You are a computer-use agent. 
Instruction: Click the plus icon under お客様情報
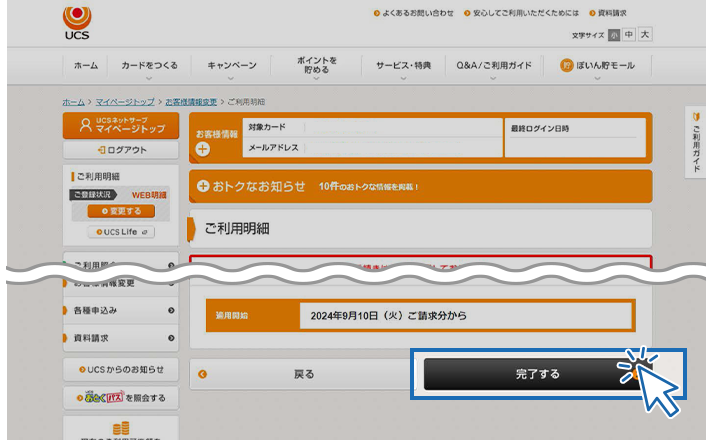pos(203,149)
